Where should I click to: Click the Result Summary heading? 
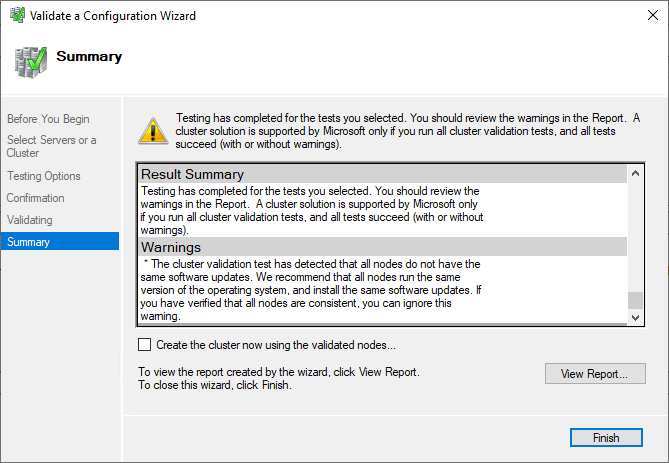[x=192, y=175]
